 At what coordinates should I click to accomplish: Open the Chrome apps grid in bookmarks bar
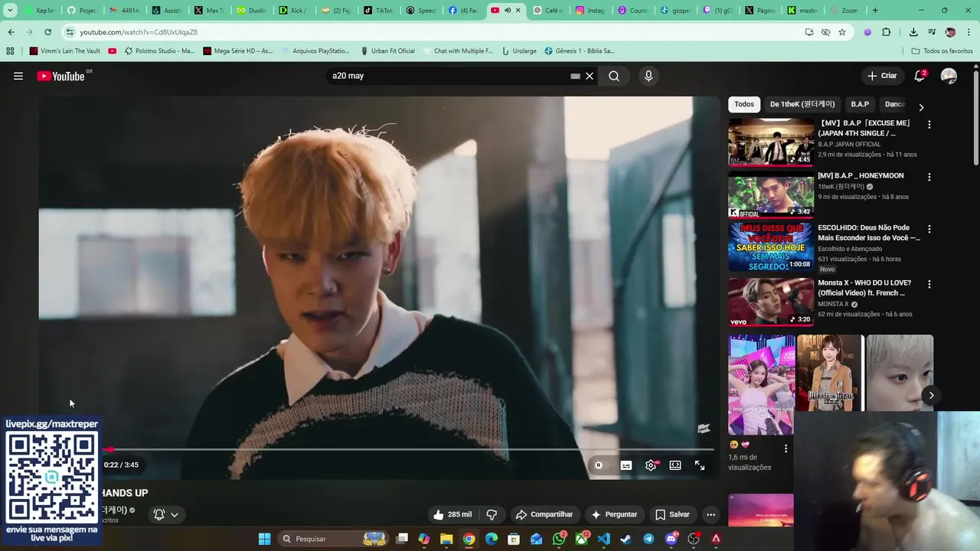[x=10, y=51]
